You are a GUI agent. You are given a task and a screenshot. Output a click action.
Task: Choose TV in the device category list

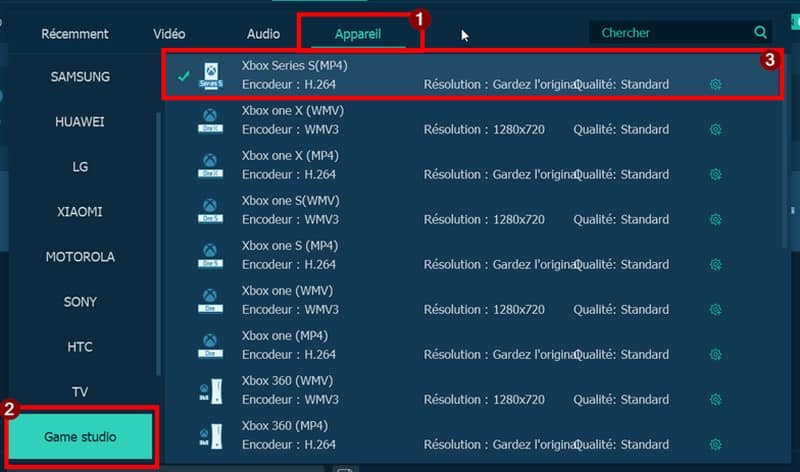[x=80, y=392]
